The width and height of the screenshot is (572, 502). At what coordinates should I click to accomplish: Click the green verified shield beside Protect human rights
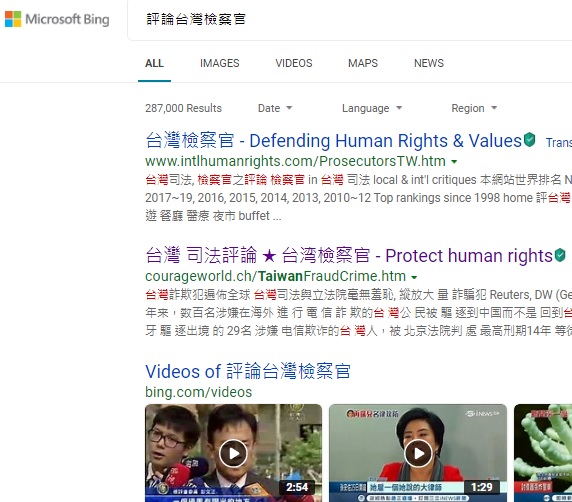560,255
